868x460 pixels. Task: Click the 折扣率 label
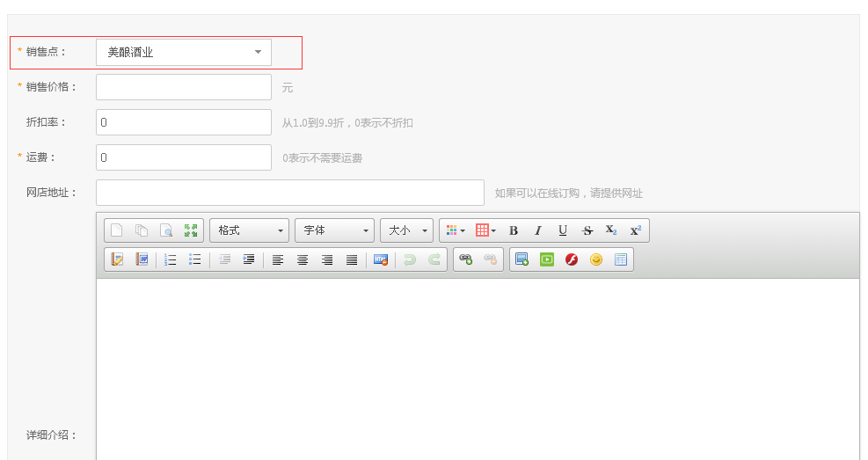point(46,122)
